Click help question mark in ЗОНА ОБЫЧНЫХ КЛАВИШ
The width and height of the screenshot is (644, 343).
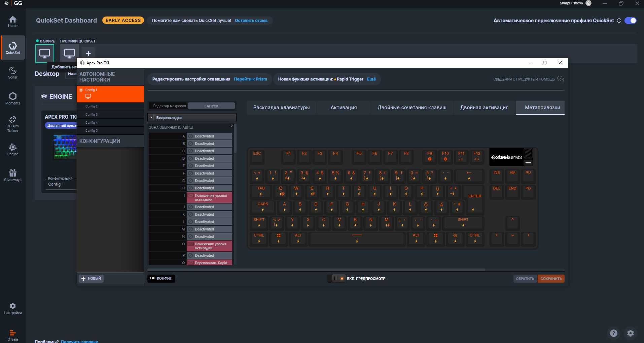click(x=231, y=126)
